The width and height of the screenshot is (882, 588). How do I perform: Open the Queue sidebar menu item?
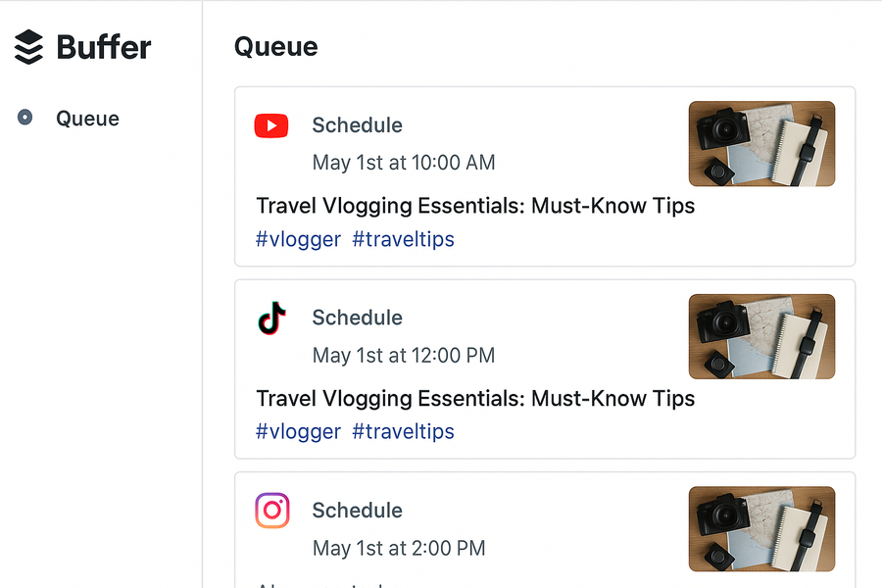click(88, 119)
